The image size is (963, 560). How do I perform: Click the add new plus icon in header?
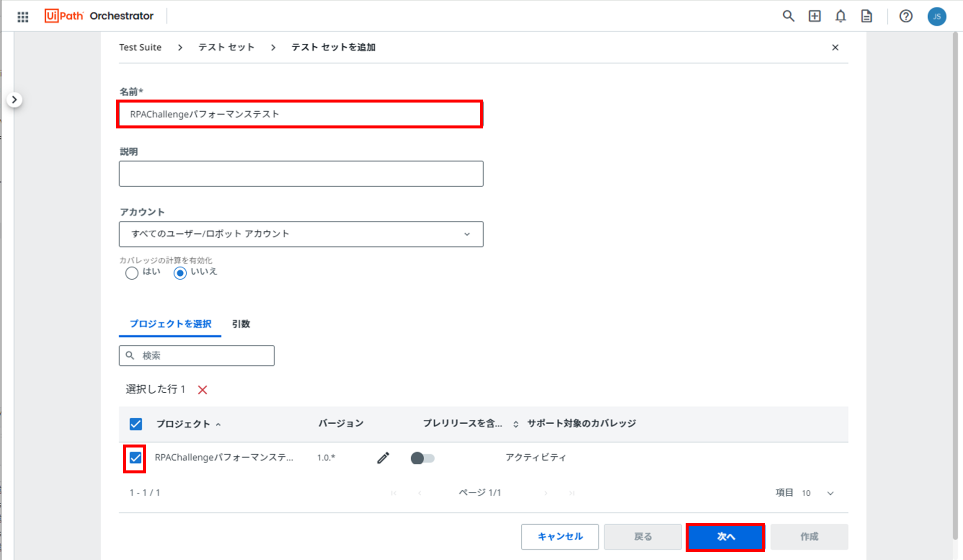(814, 16)
